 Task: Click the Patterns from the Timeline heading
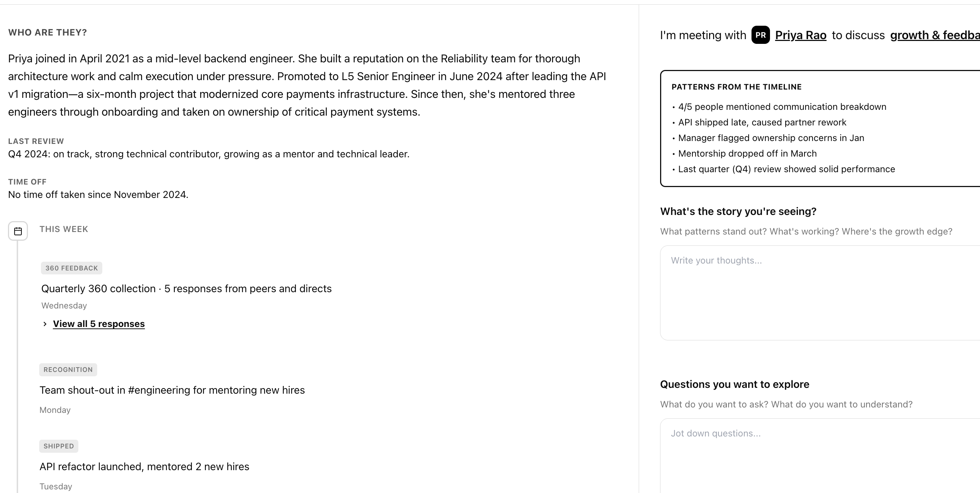click(x=736, y=87)
